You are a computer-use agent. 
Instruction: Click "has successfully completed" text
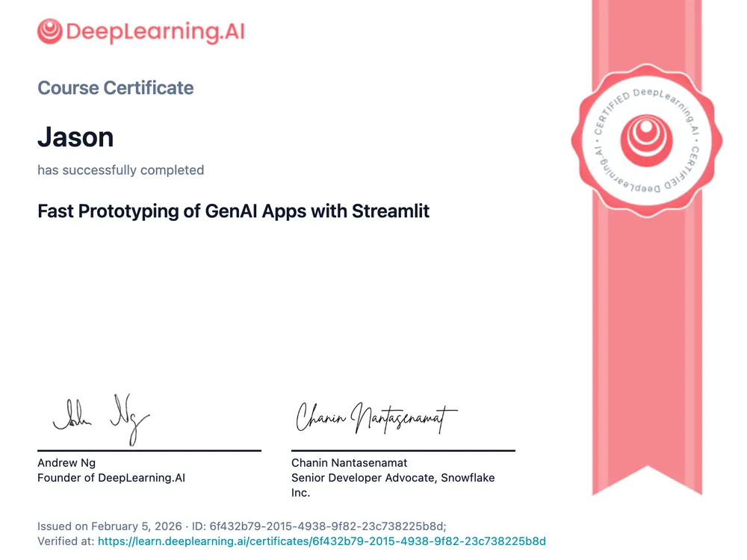pos(121,170)
